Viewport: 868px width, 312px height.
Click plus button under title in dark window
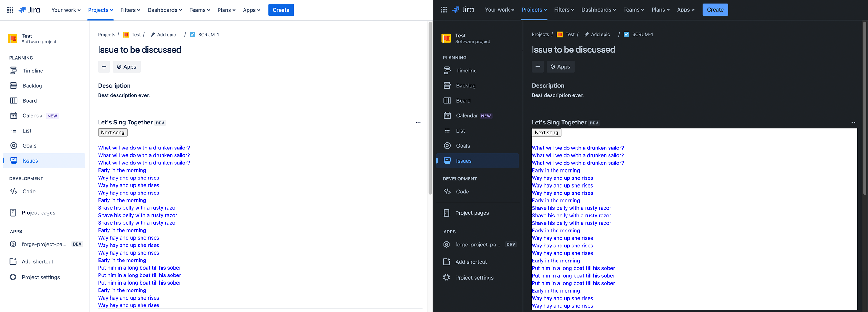tap(538, 67)
